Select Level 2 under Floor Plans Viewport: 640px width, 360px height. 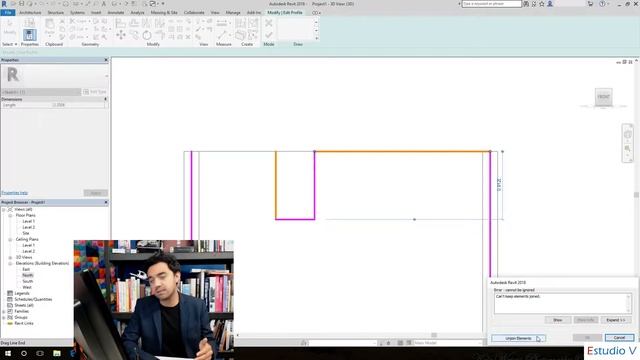29,227
